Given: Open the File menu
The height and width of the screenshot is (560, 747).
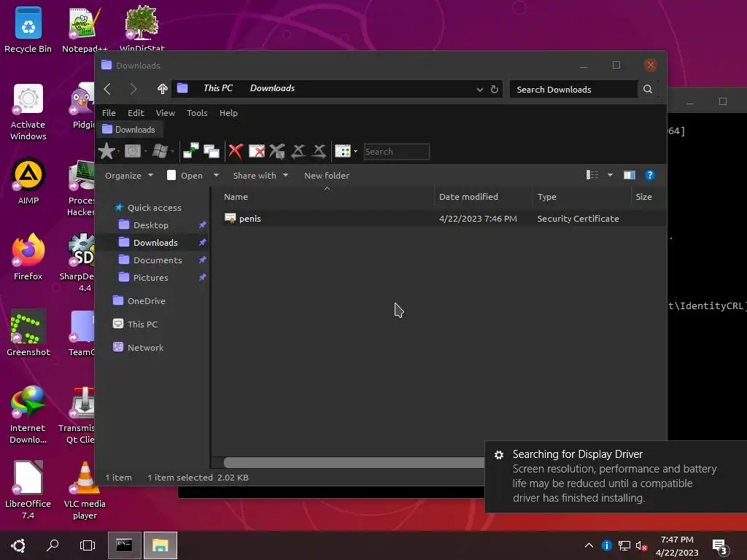Looking at the screenshot, I should [109, 113].
